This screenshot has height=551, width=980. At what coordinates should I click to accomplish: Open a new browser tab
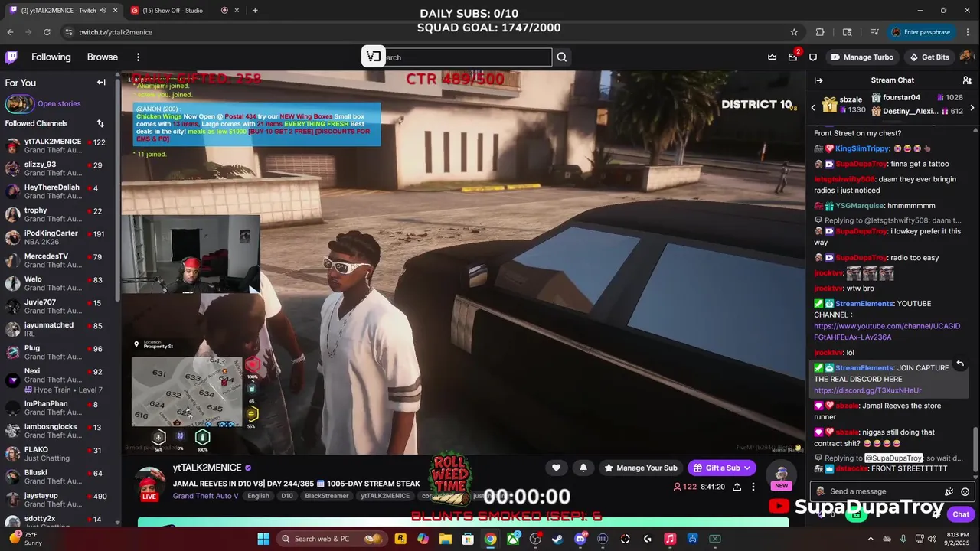(255, 10)
